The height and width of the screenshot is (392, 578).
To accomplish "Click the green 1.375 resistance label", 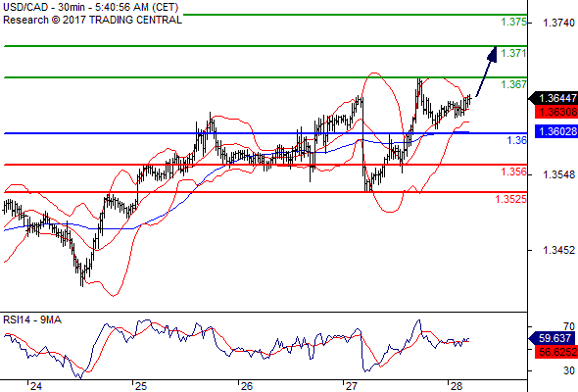I will 513,22.
